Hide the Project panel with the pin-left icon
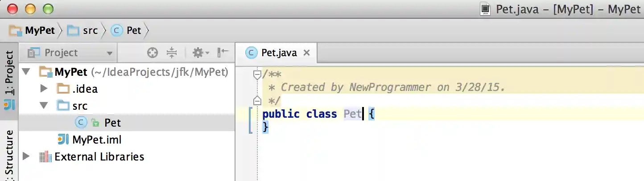The width and height of the screenshot is (644, 181). (223, 53)
